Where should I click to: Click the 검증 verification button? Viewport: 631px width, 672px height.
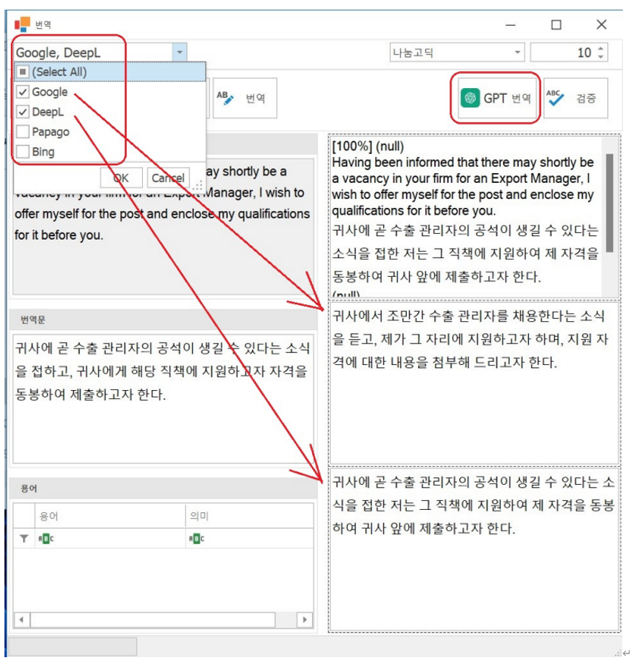[x=576, y=98]
